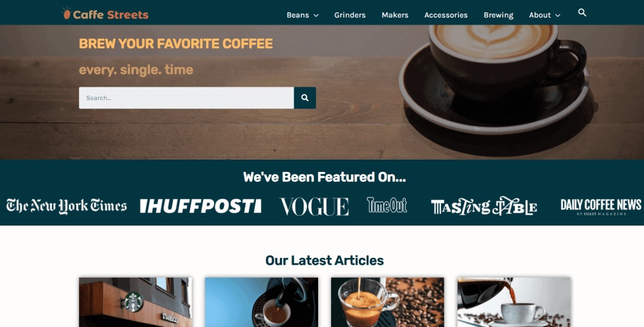
Task: Click the TimeOut logo
Action: pyautogui.click(x=387, y=205)
